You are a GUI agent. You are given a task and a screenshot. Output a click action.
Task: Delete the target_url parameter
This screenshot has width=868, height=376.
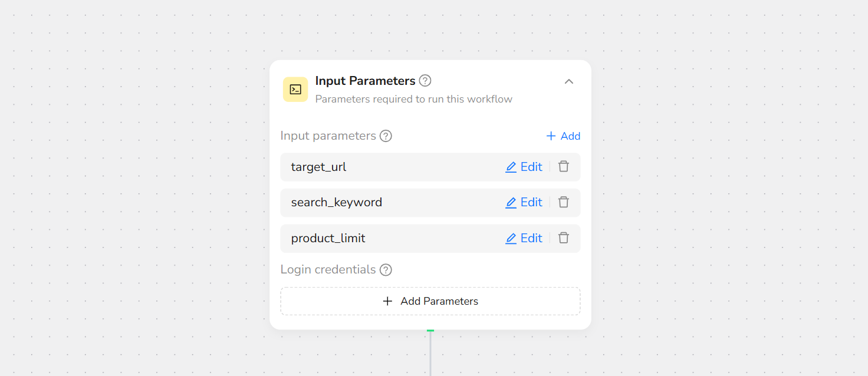pyautogui.click(x=564, y=167)
